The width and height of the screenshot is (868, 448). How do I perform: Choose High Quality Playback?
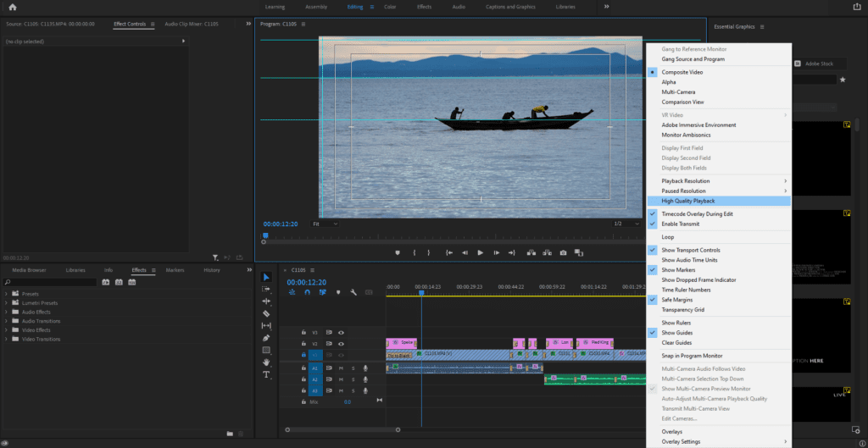point(719,201)
